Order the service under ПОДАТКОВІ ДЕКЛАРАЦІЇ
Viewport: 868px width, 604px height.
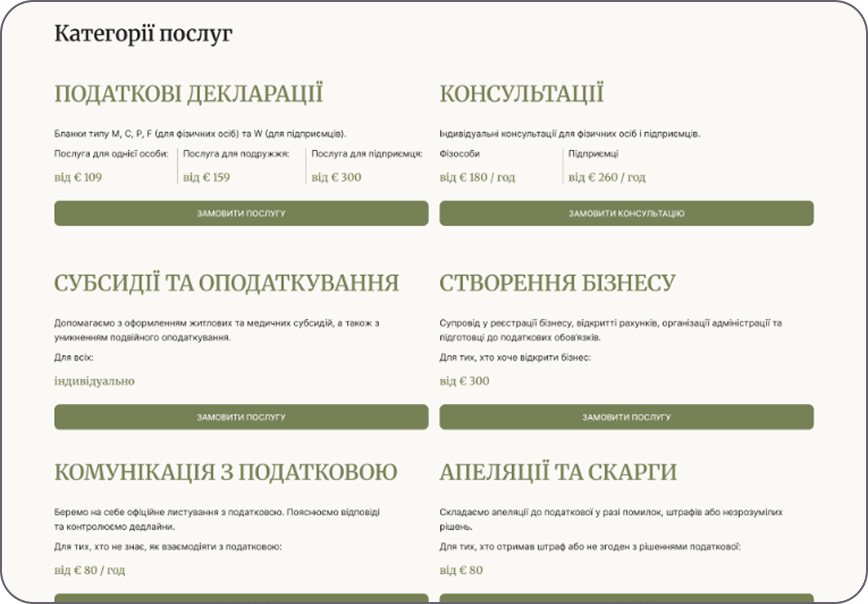click(241, 213)
